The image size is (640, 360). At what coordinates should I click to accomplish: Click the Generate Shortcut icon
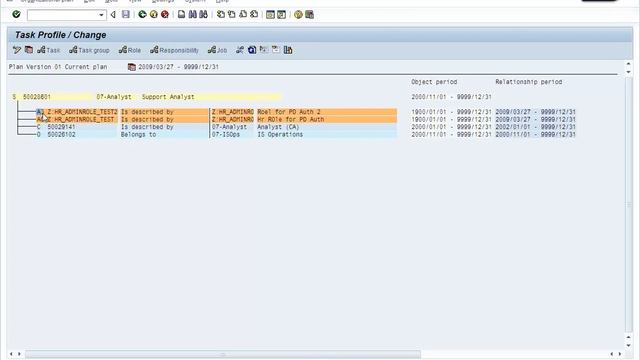281,15
